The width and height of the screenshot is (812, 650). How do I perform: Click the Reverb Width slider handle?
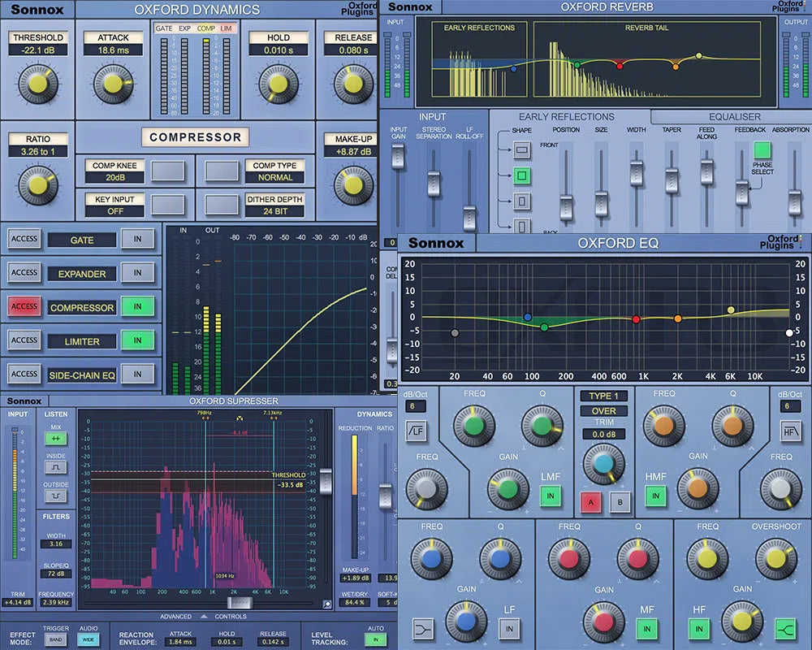[637, 173]
